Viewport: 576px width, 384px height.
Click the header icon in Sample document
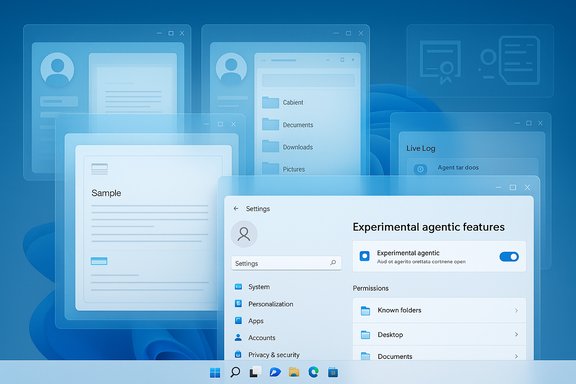pos(100,169)
